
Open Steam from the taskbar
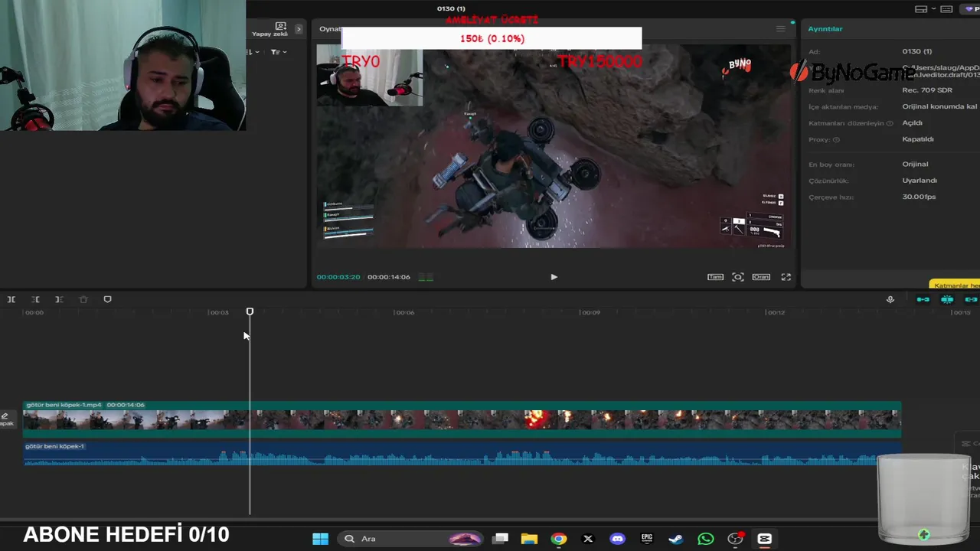pyautogui.click(x=676, y=539)
